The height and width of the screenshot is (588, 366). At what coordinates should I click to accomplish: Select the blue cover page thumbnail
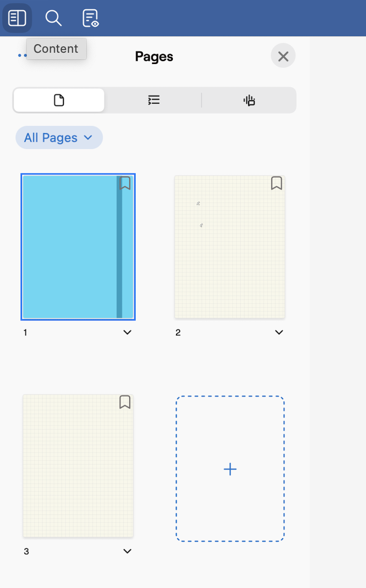(x=70, y=247)
